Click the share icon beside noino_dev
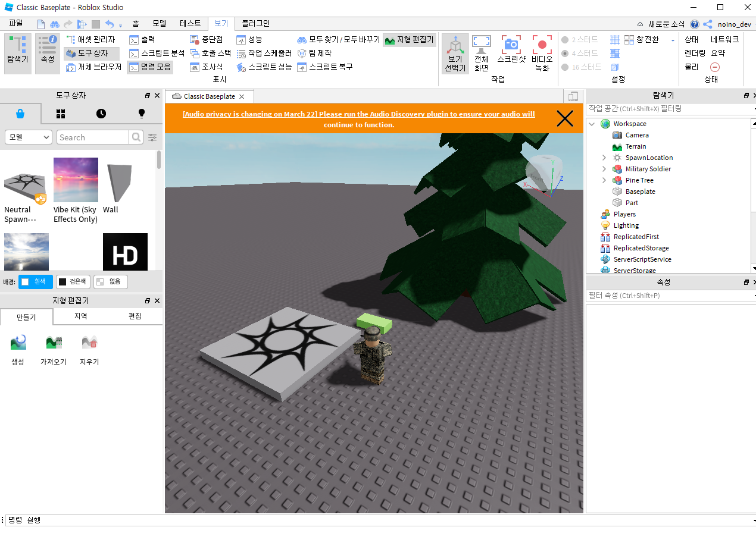 pos(708,24)
